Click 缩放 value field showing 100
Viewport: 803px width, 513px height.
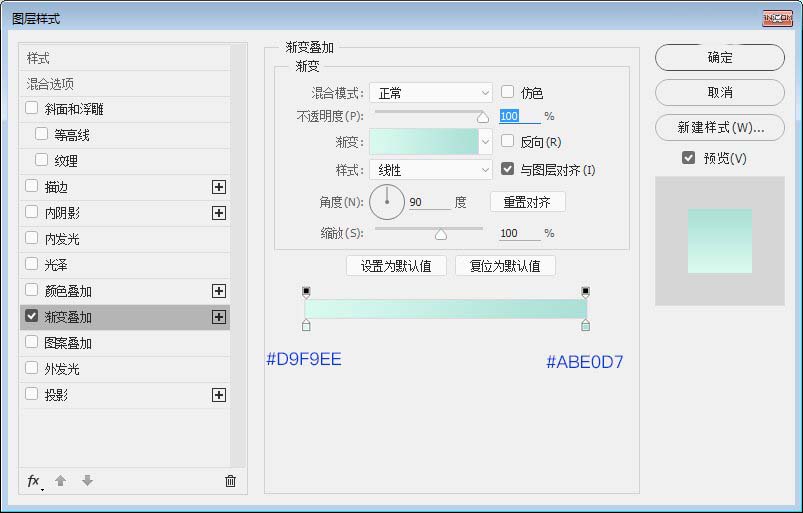[519, 233]
